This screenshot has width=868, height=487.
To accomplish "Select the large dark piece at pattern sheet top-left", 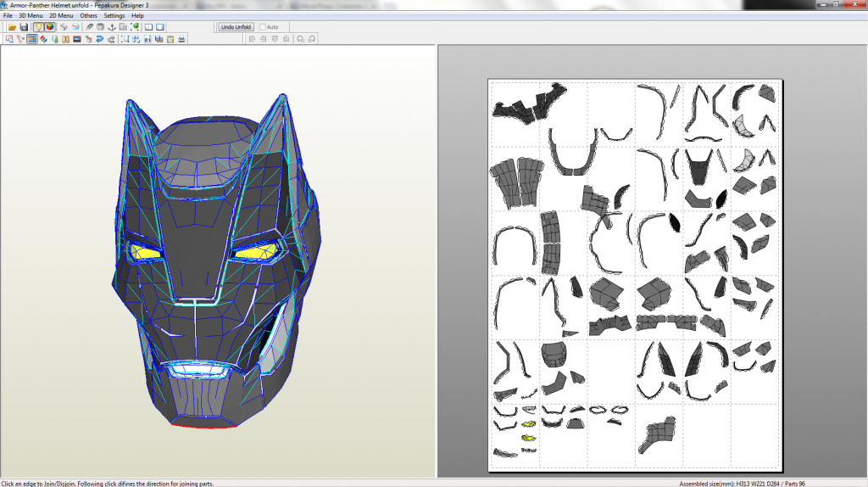I will point(530,103).
